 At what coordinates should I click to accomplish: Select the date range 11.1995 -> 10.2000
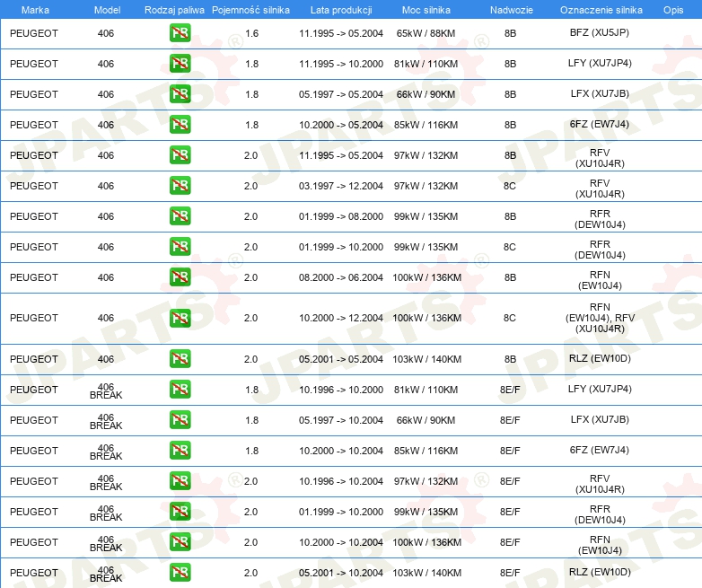[341, 64]
